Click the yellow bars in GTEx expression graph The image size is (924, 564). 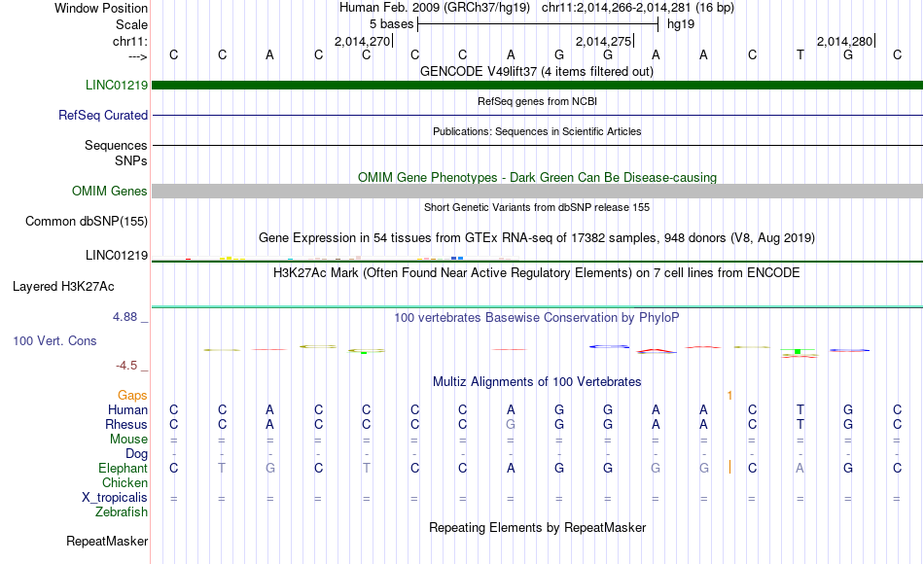coord(232,258)
